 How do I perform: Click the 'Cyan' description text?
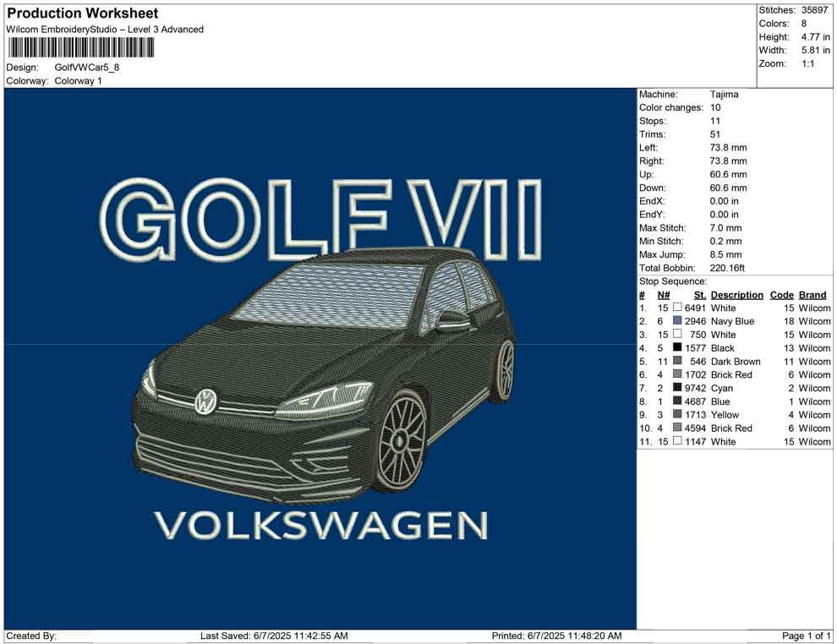click(722, 388)
